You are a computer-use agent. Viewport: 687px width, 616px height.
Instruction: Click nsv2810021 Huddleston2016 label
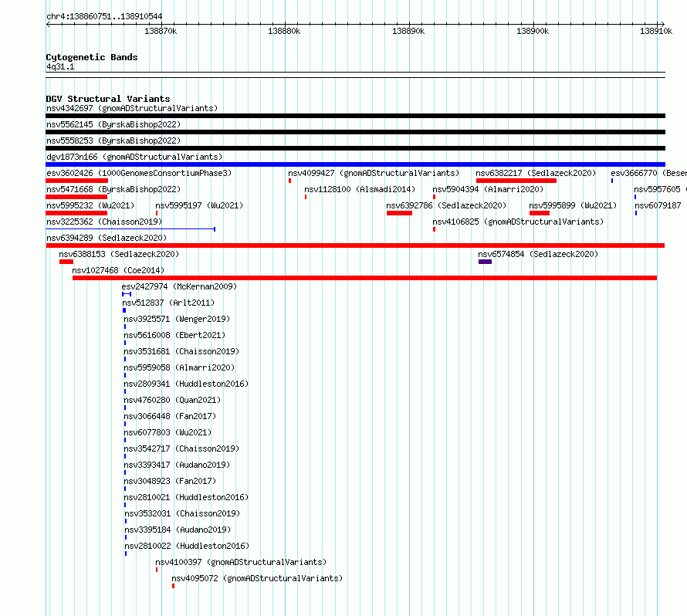click(186, 497)
